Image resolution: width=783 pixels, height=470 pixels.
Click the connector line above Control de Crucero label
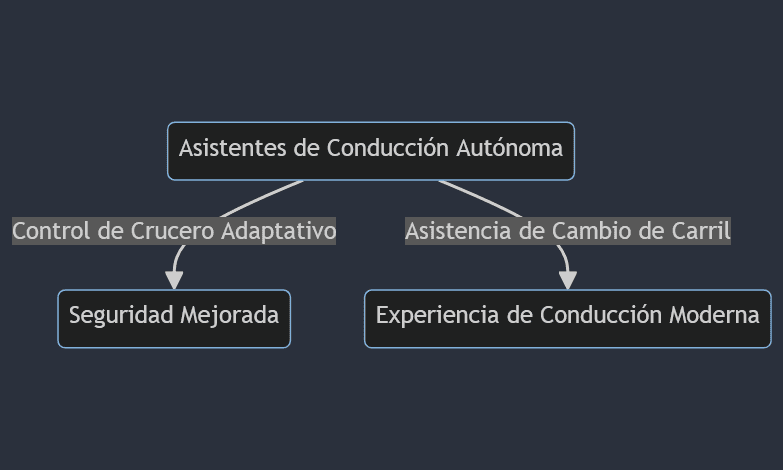262,198
